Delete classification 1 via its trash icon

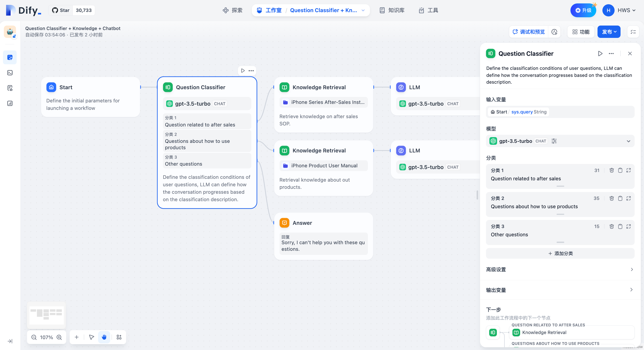612,170
